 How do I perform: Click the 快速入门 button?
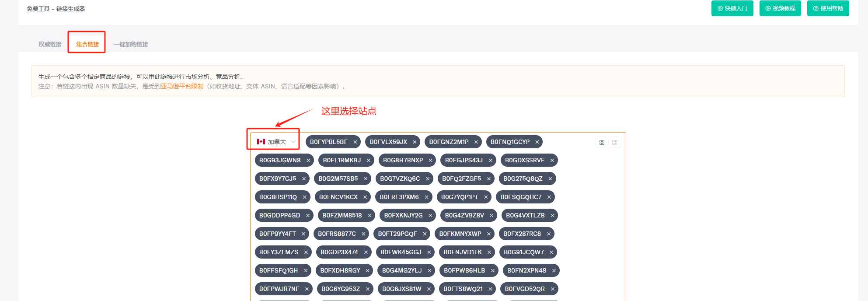pyautogui.click(x=732, y=8)
